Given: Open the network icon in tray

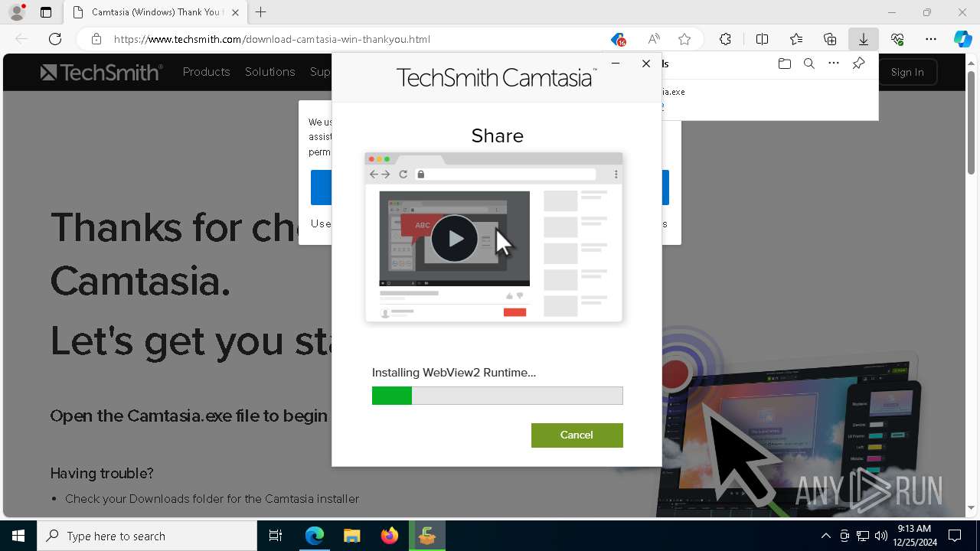Looking at the screenshot, I should (x=863, y=536).
